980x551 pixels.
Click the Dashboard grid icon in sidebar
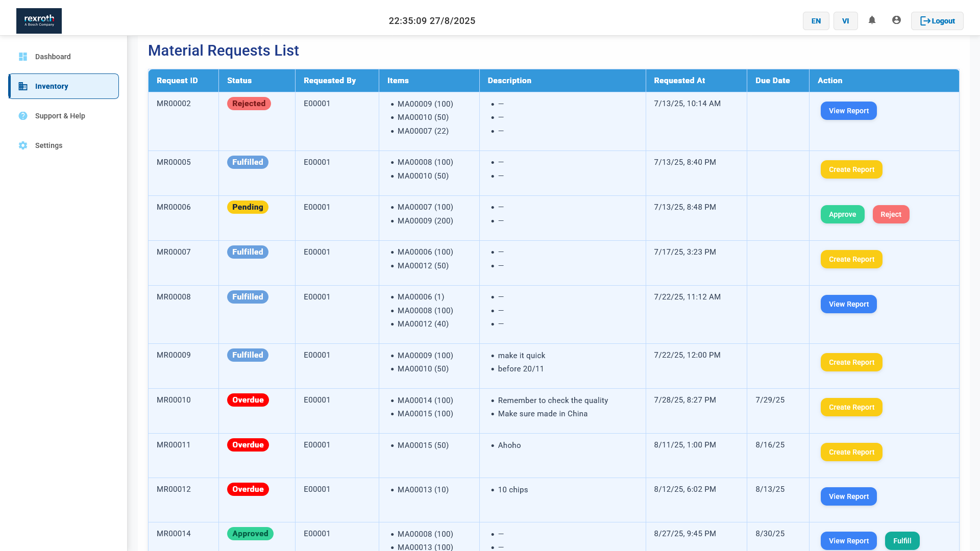(x=23, y=57)
